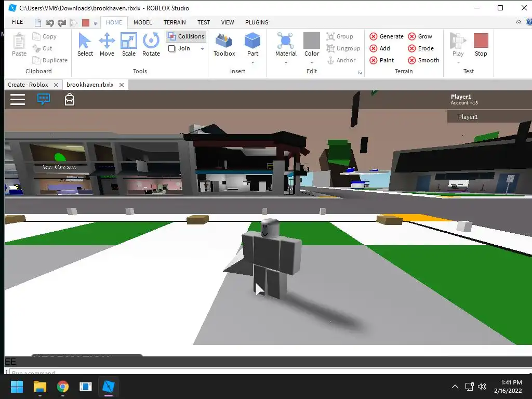Switch to the PLUGINS ribbon tab
This screenshot has width=532, height=399.
click(x=257, y=22)
